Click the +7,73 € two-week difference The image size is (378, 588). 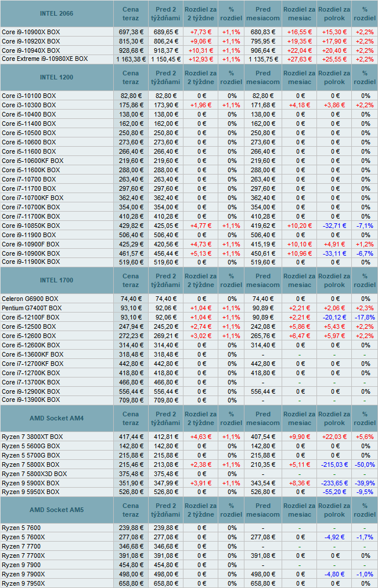201,32
